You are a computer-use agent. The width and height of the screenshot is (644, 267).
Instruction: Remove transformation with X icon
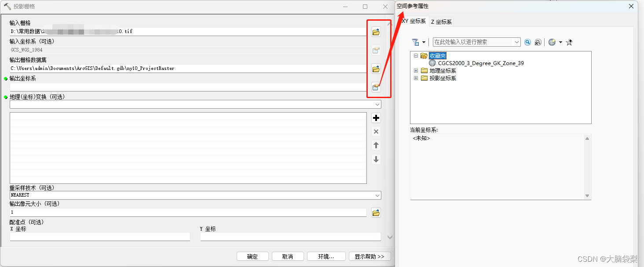[376, 132]
